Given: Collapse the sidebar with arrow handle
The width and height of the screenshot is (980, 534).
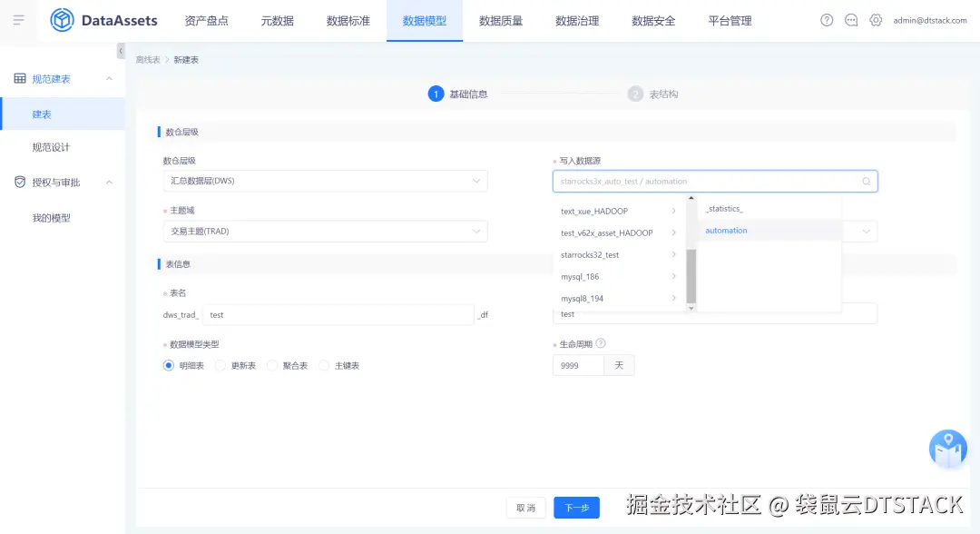Looking at the screenshot, I should point(121,51).
